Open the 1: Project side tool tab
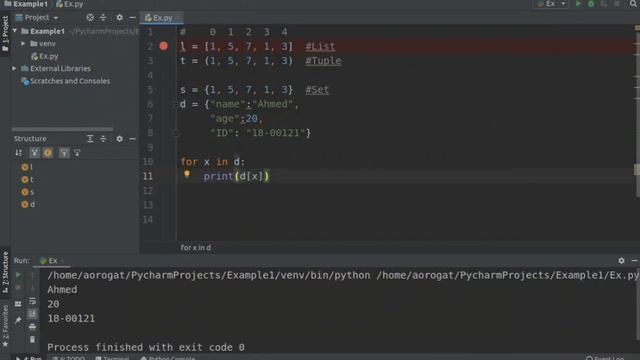This screenshot has height=360, width=640. [5, 33]
